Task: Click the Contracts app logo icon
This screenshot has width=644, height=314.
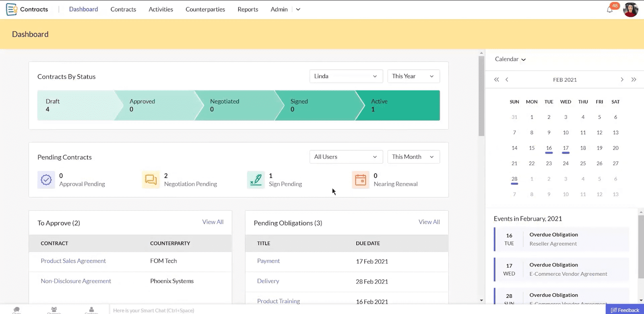Action: (11, 9)
